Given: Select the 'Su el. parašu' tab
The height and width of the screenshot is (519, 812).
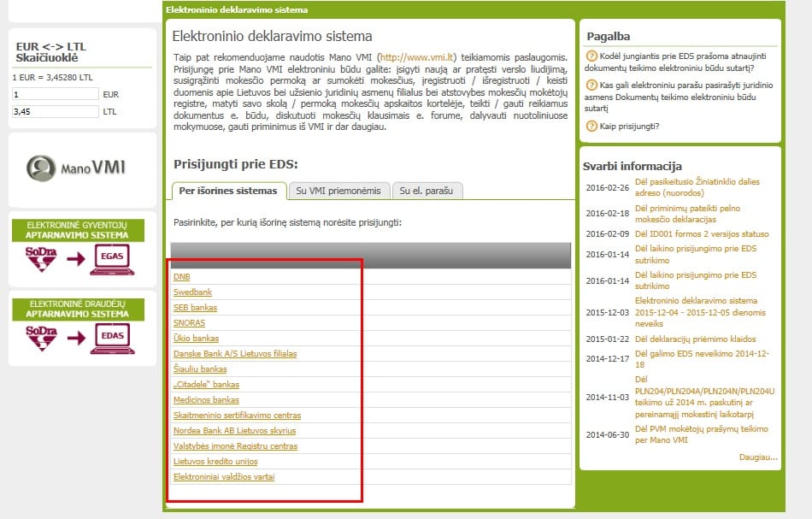Looking at the screenshot, I should [427, 191].
